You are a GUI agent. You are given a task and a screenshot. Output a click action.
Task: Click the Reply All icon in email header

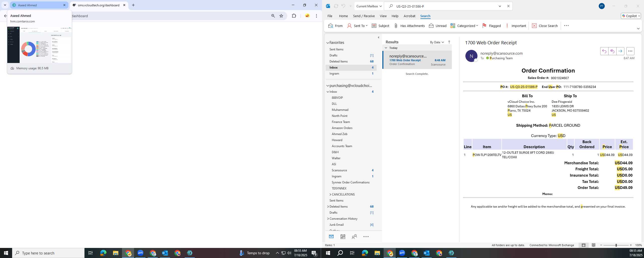coord(612,51)
